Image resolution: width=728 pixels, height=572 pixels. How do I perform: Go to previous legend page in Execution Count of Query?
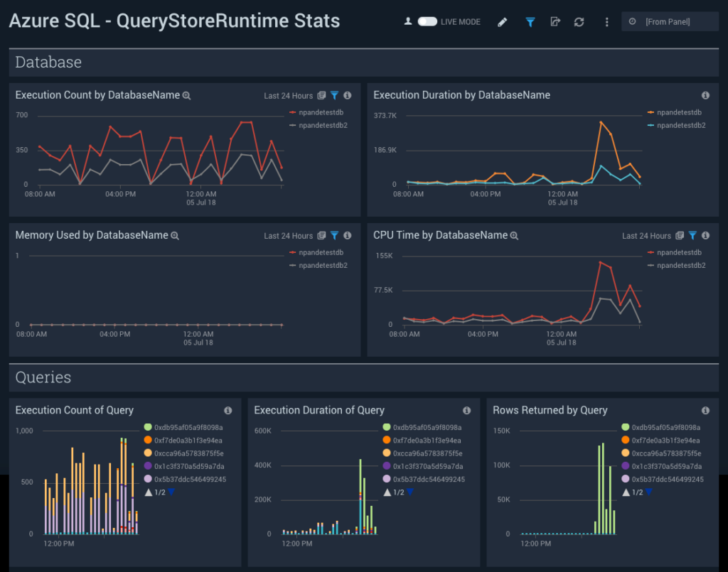[x=149, y=492]
